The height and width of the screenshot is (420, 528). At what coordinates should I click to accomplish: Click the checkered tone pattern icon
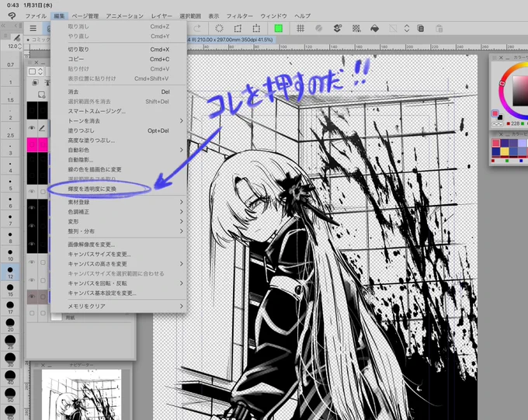(x=356, y=28)
